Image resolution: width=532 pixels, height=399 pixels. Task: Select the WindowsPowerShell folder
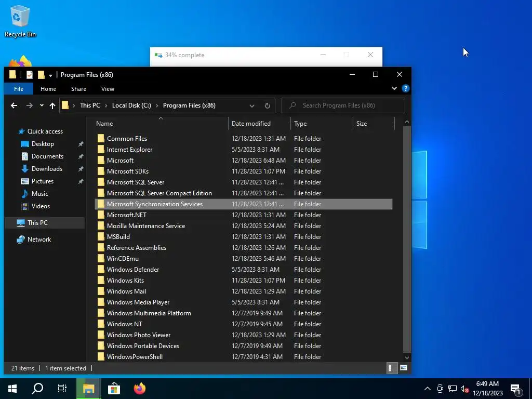(x=135, y=357)
